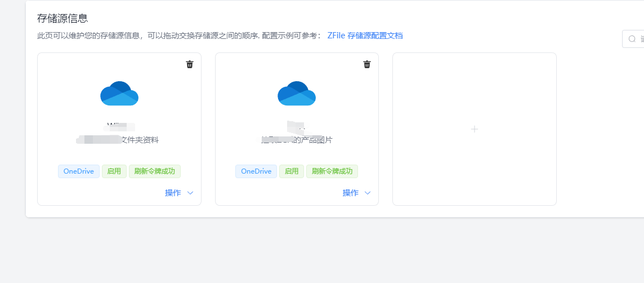Focus the search input field
This screenshot has height=283, width=644.
click(633, 39)
